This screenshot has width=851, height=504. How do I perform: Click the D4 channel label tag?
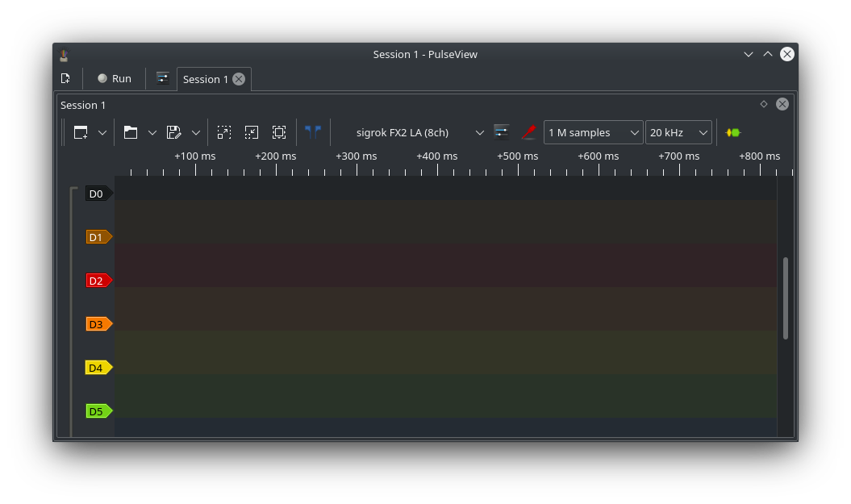[97, 367]
